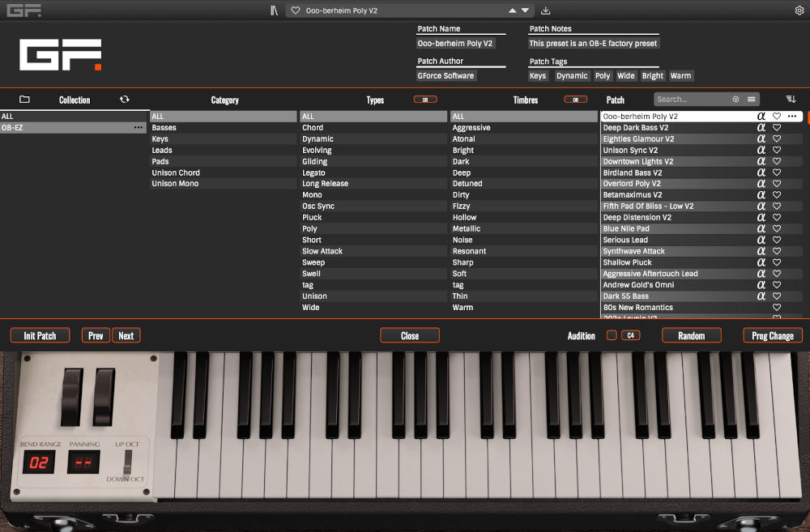The image size is (810, 532).
Task: Click the Random button
Action: pos(692,335)
